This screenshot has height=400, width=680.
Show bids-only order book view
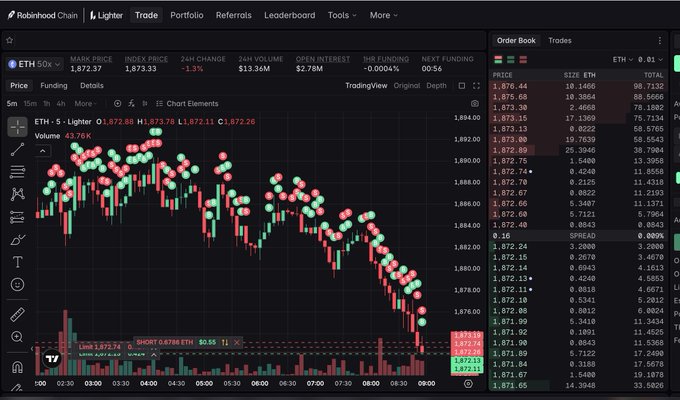511,59
